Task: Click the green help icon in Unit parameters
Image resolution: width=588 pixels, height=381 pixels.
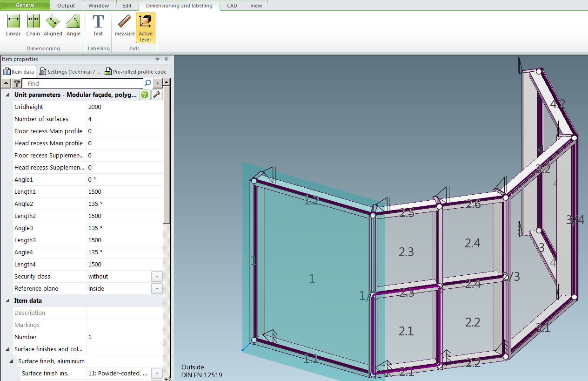Action: (145, 95)
